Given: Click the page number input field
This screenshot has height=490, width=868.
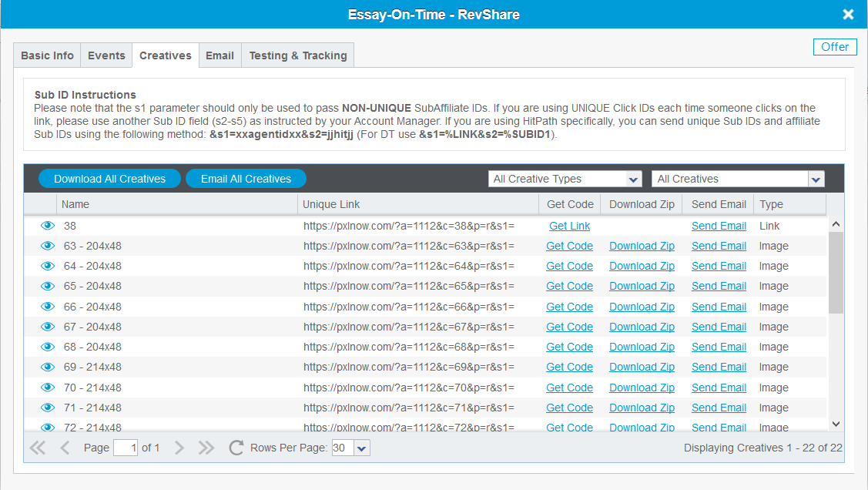Looking at the screenshot, I should tap(125, 448).
